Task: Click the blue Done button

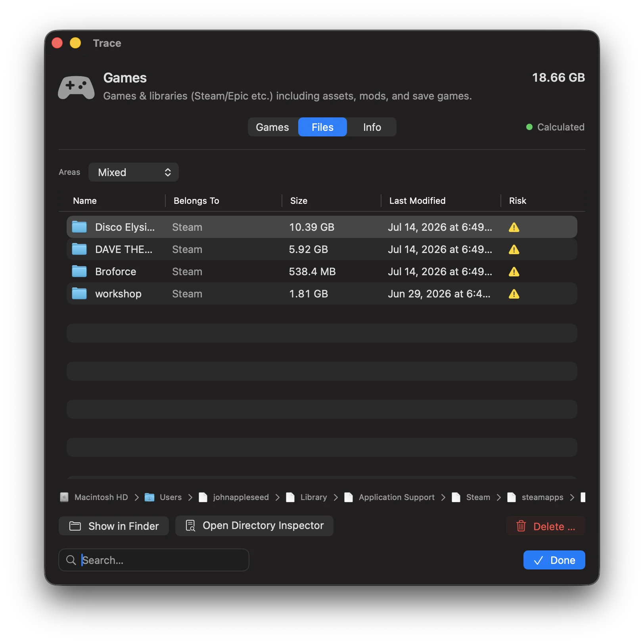Action: tap(554, 560)
